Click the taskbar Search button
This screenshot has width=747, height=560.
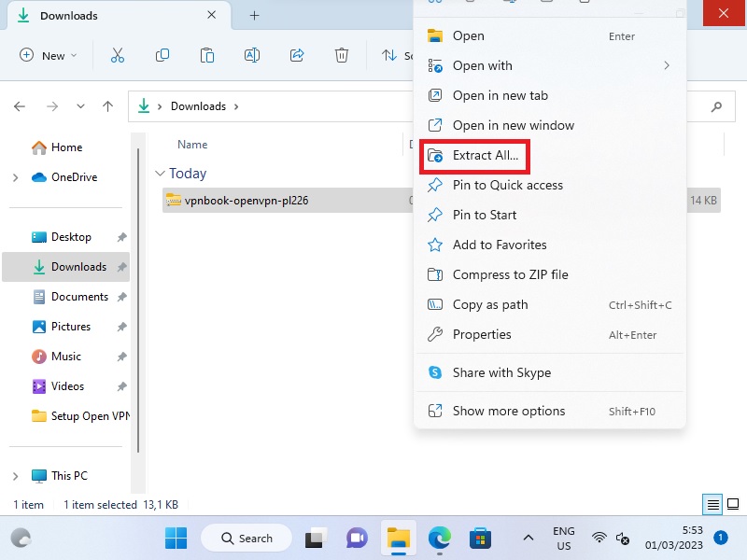pyautogui.click(x=247, y=538)
